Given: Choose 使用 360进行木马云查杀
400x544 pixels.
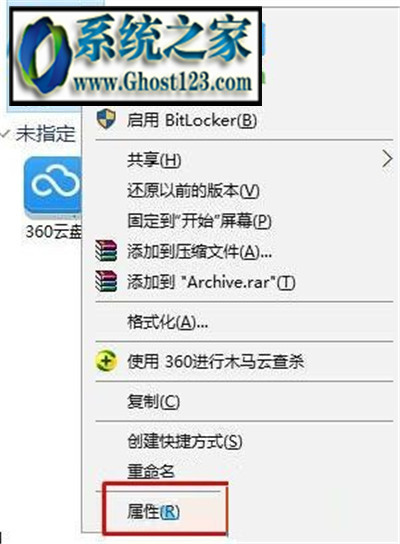Looking at the screenshot, I should 215,362.
